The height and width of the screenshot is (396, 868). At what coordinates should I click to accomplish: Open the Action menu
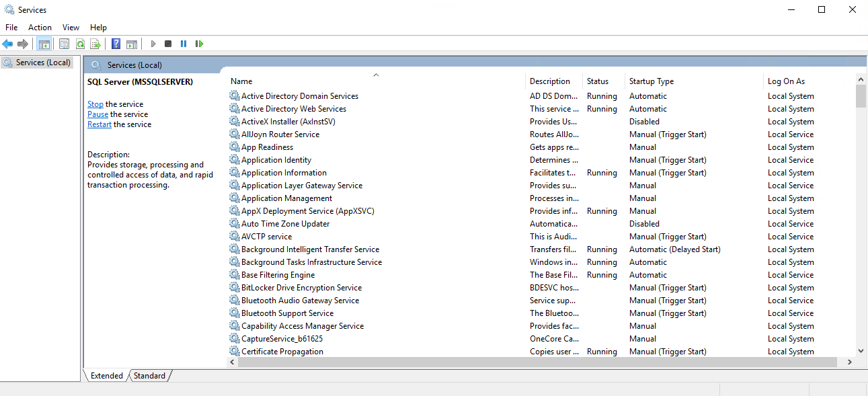tap(40, 28)
